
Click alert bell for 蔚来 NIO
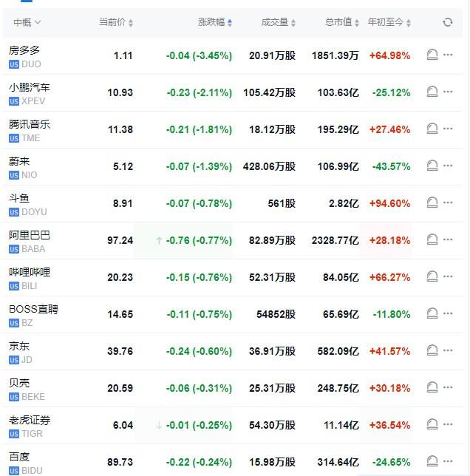coord(432,166)
